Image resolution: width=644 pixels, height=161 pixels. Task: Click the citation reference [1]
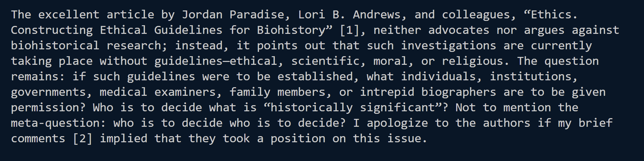(349, 30)
